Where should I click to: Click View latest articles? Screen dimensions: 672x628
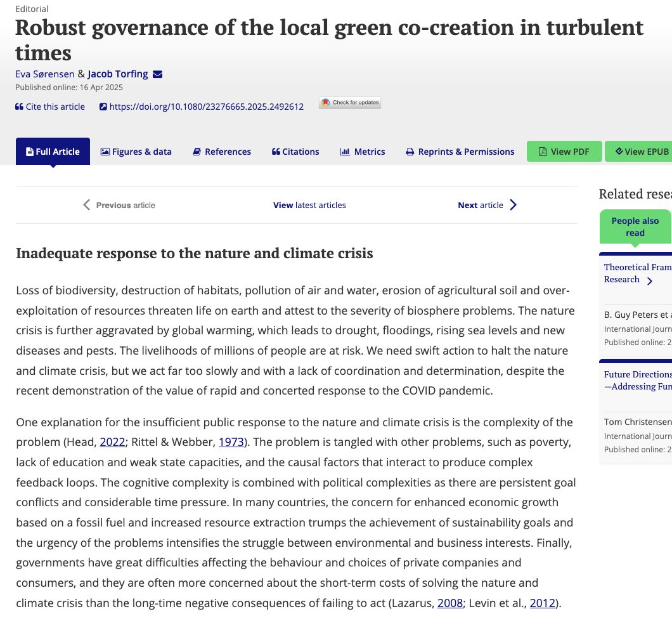coord(309,205)
